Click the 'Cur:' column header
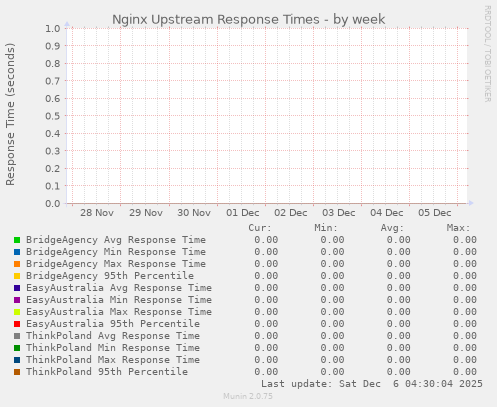 point(260,228)
